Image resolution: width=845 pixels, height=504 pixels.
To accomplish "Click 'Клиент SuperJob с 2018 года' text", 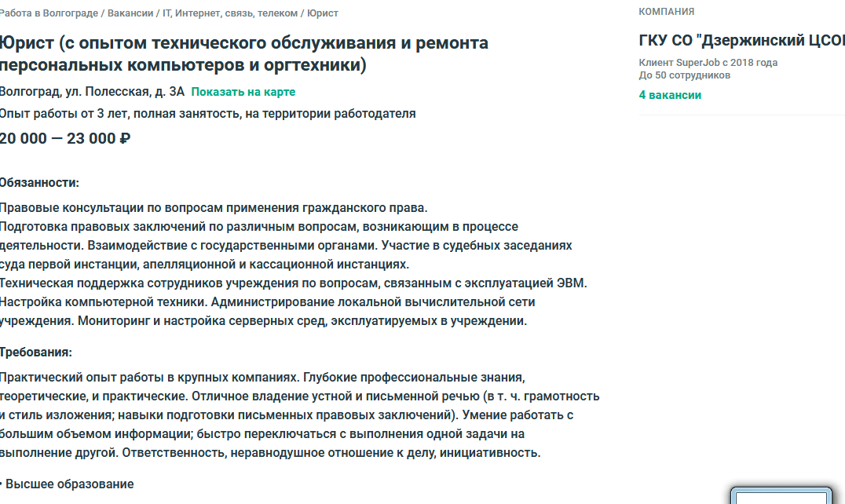I will pos(708,63).
